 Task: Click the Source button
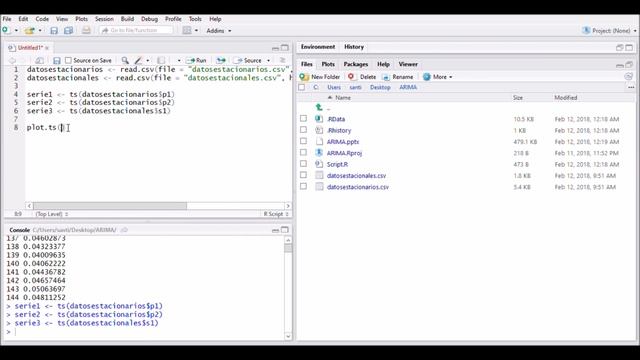click(x=248, y=60)
